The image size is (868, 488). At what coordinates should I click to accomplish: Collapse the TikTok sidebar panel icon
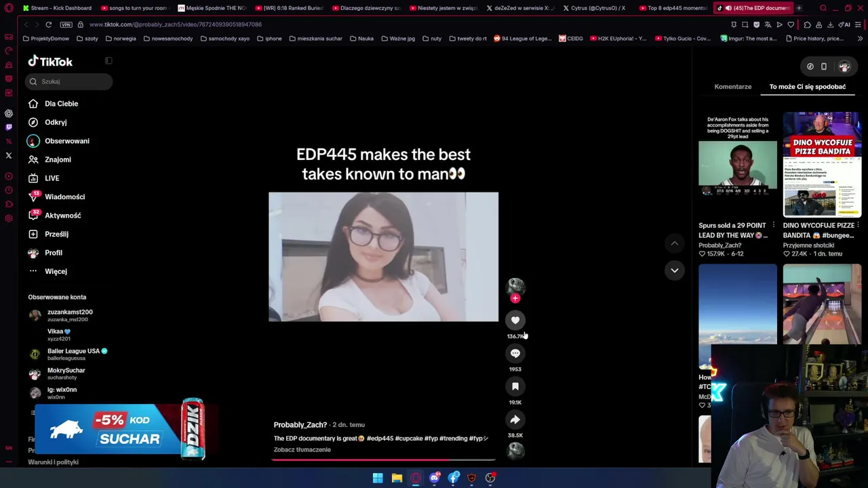pyautogui.click(x=108, y=61)
